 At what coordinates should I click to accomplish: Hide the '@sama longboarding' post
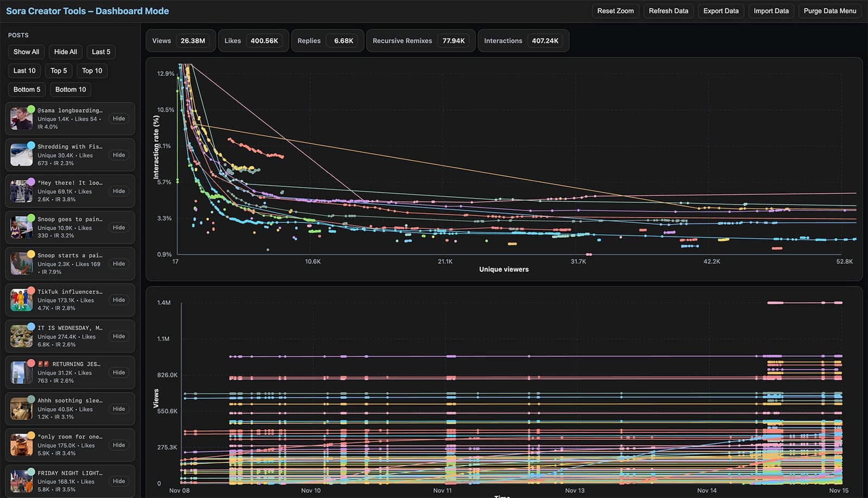[119, 118]
